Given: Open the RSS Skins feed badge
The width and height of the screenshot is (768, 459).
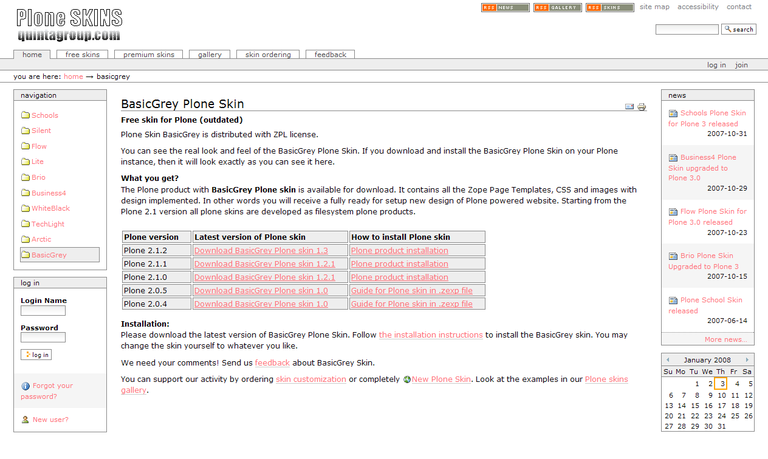Looking at the screenshot, I should [x=609, y=8].
